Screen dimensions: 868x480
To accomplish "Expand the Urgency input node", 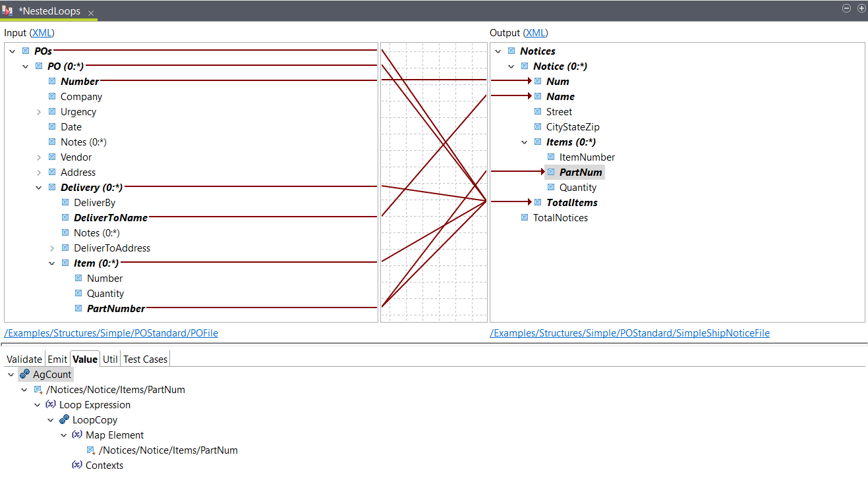I will pos(38,111).
